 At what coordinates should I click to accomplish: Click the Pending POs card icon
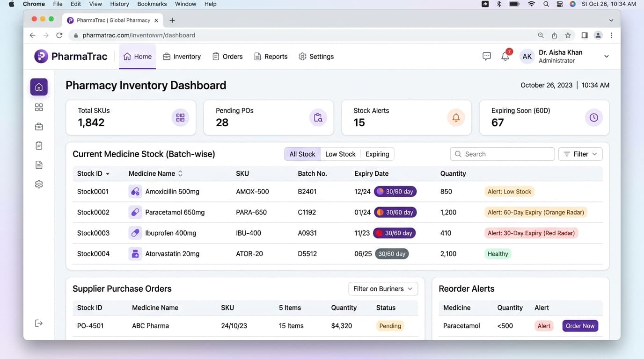(318, 118)
